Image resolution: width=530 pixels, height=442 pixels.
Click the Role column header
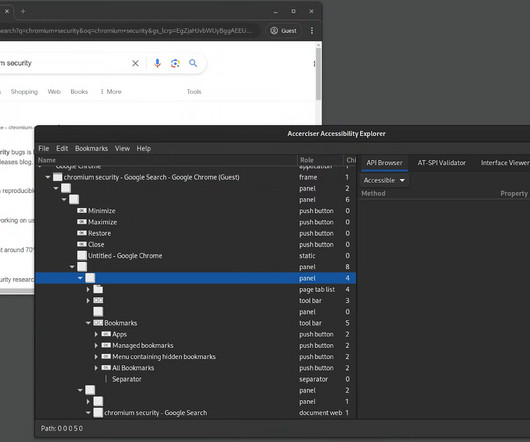coord(320,160)
